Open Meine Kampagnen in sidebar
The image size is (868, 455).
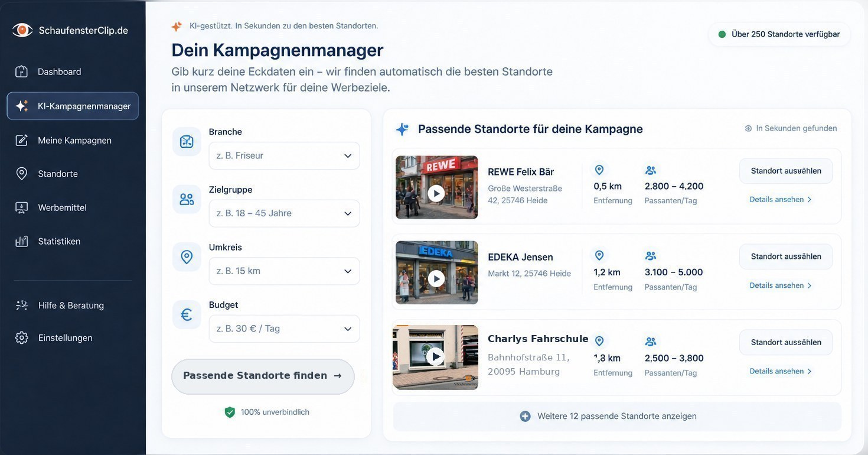(73, 140)
